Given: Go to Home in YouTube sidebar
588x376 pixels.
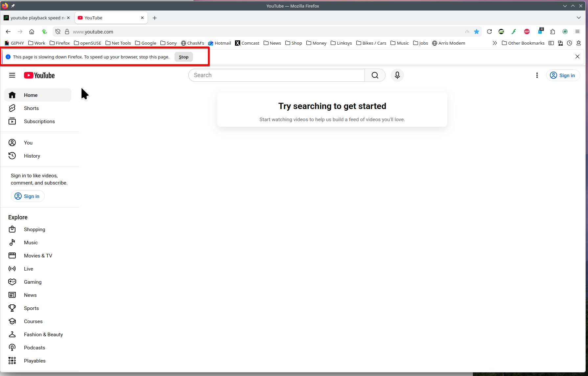Looking at the screenshot, I should pos(38,95).
